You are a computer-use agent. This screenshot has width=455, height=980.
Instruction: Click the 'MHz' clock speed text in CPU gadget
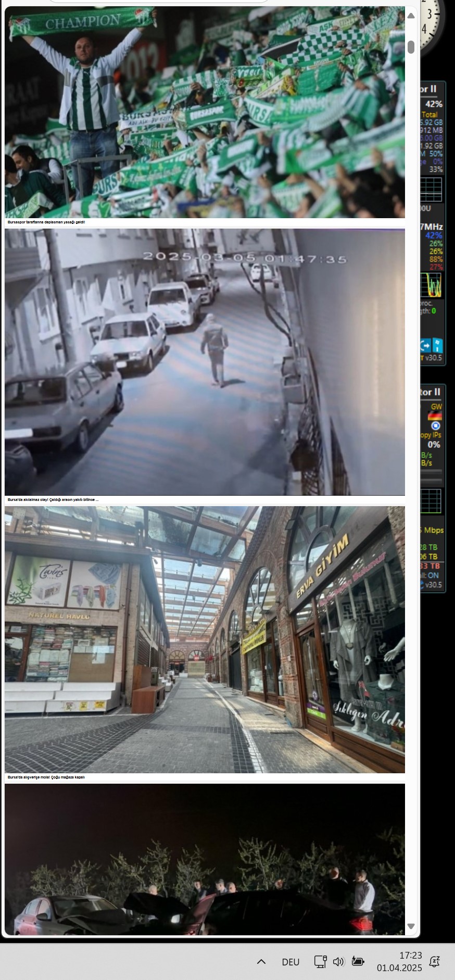pos(433,227)
